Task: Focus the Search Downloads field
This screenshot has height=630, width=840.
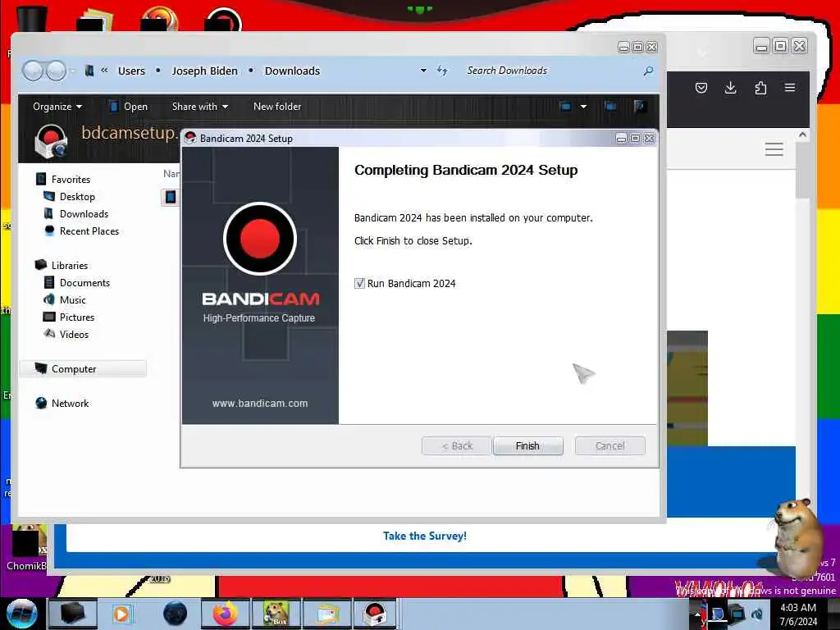Action: [552, 71]
